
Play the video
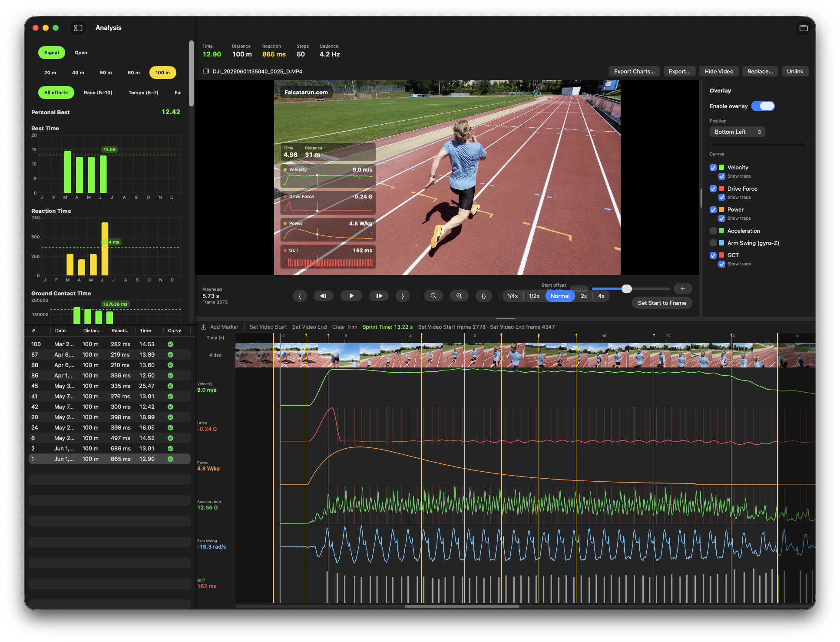[351, 296]
